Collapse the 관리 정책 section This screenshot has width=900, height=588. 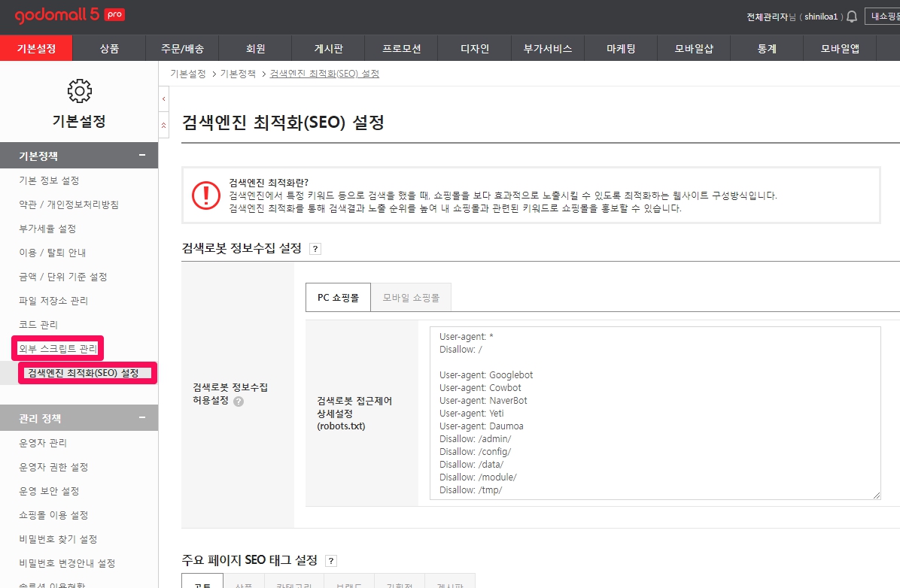click(142, 418)
